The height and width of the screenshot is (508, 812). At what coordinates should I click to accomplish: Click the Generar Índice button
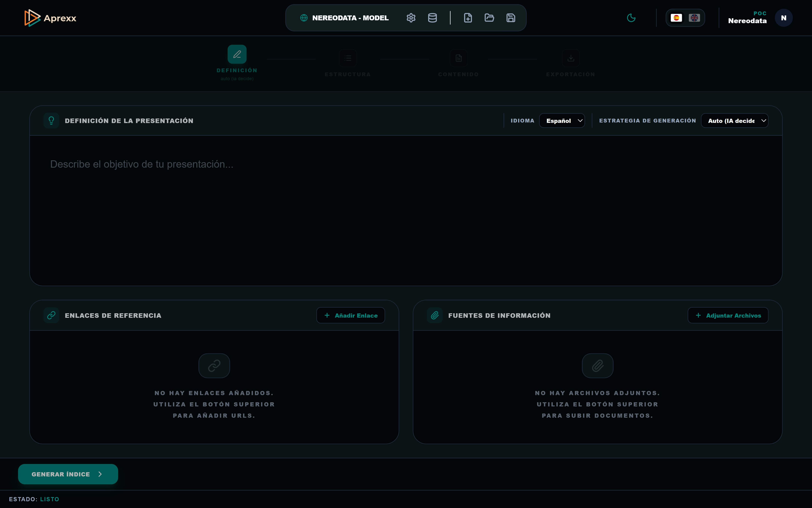pos(68,474)
